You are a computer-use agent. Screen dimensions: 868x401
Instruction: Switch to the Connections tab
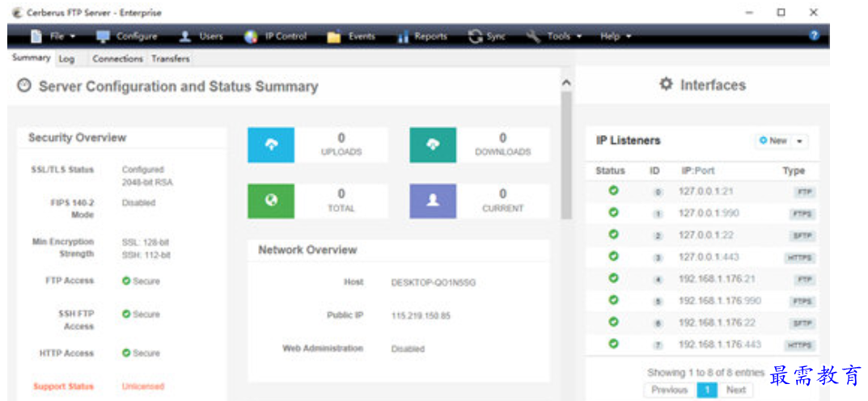pyautogui.click(x=117, y=59)
